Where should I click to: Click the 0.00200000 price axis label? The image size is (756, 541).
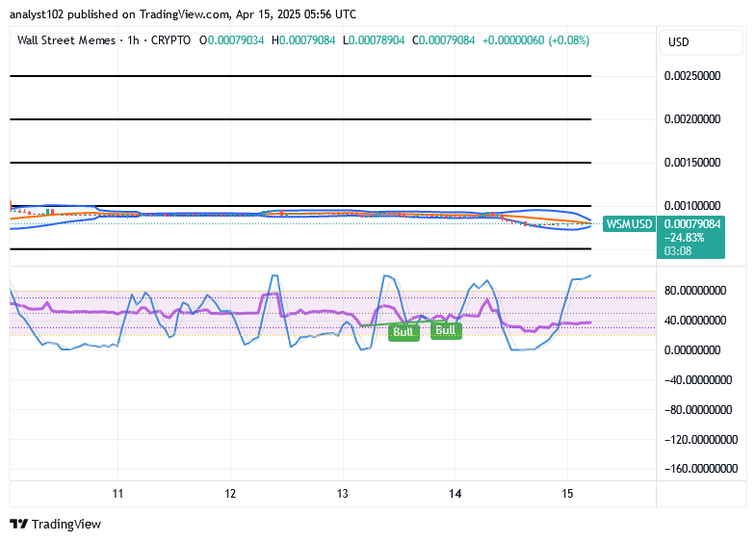(x=692, y=119)
